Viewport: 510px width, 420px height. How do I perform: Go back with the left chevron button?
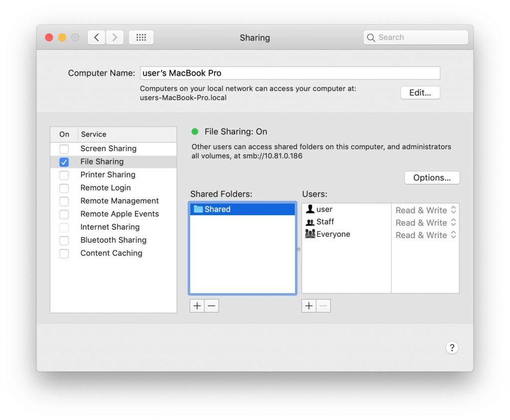pyautogui.click(x=96, y=37)
